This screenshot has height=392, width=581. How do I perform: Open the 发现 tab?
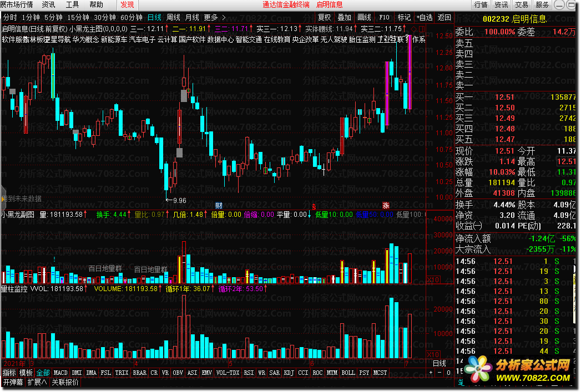(x=127, y=5)
